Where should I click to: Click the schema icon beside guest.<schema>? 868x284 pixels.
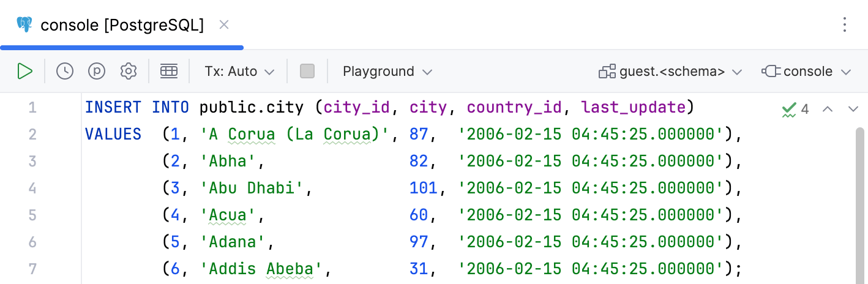tap(607, 71)
